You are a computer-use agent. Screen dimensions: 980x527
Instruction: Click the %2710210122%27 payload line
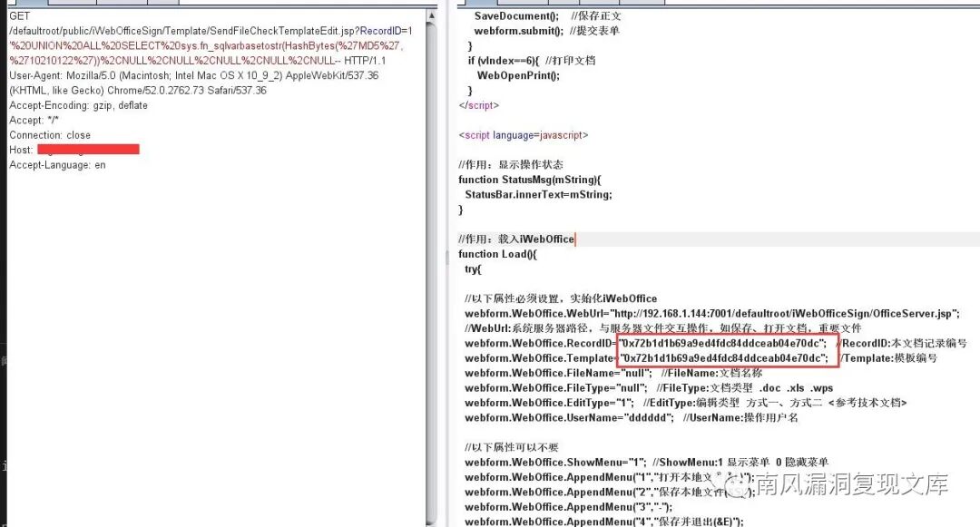coord(197,61)
